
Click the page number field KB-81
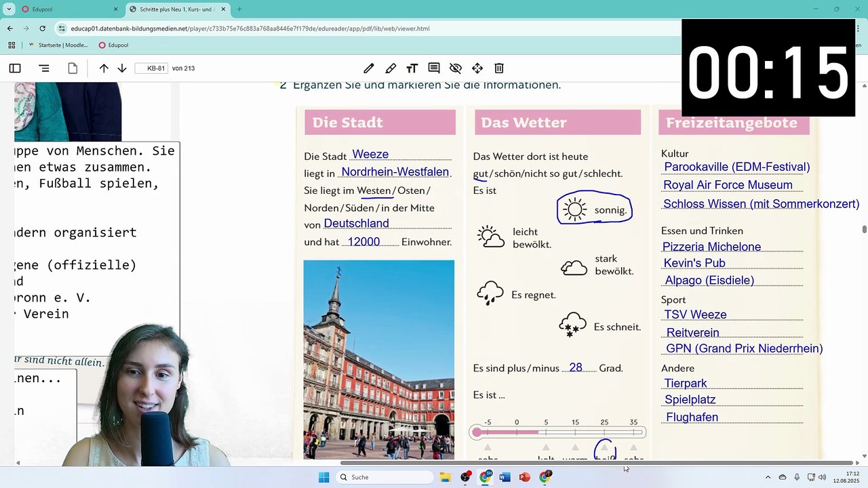(x=151, y=68)
